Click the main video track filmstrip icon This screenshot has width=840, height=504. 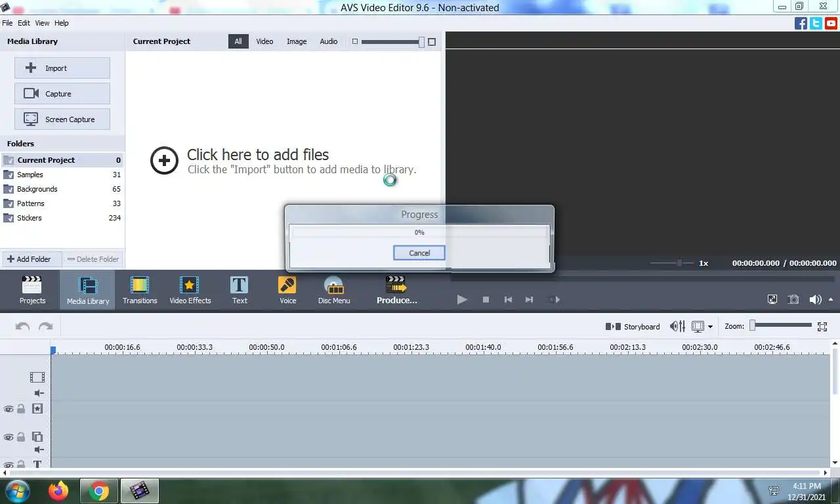click(37, 377)
